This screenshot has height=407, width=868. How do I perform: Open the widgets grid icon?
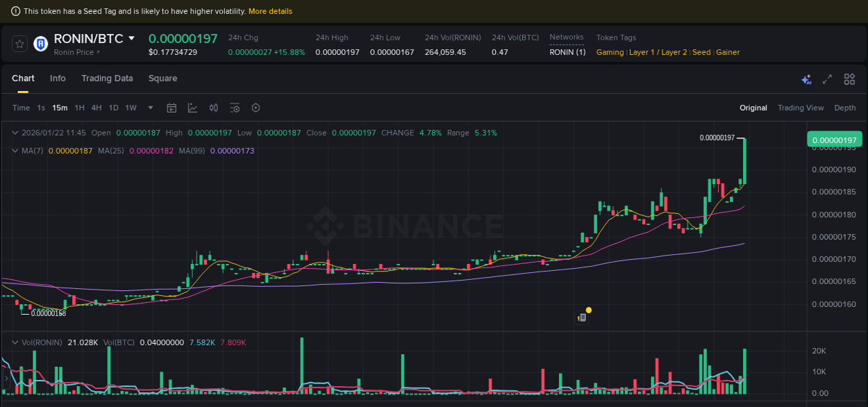click(x=849, y=79)
